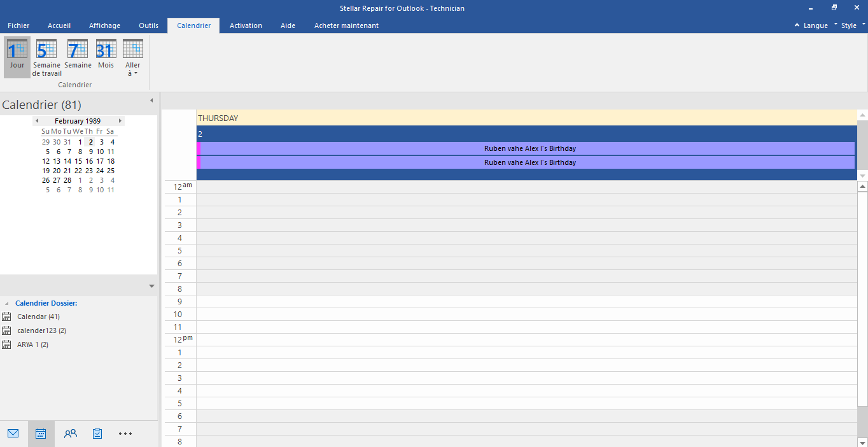Select February 28 in mini calendar
Image resolution: width=868 pixels, height=447 pixels.
(x=67, y=180)
